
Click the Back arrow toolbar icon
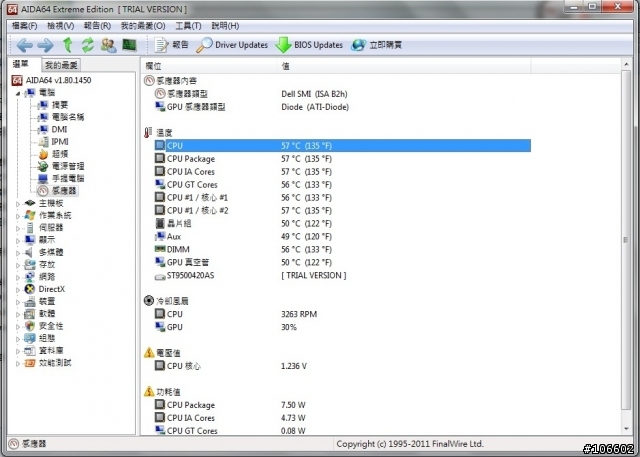pos(24,45)
